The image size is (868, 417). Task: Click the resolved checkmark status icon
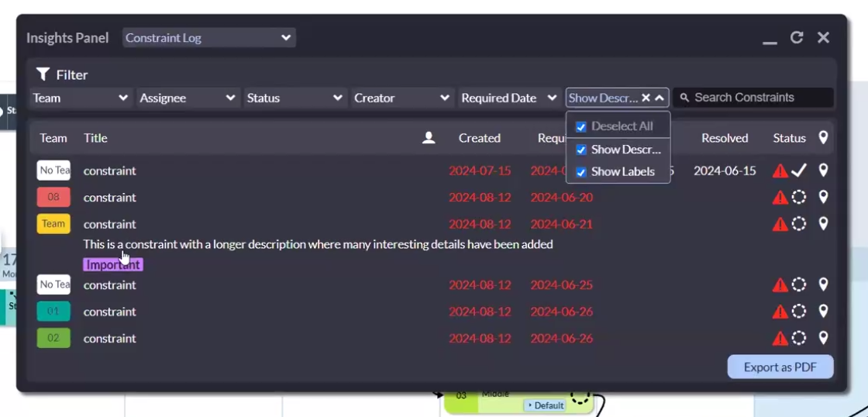[799, 171]
